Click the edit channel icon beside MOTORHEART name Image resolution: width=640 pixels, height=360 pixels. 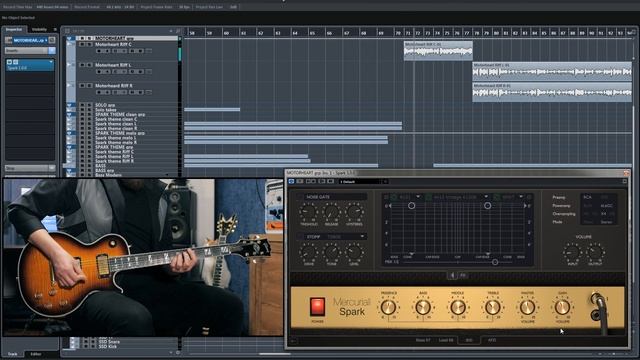52,40
